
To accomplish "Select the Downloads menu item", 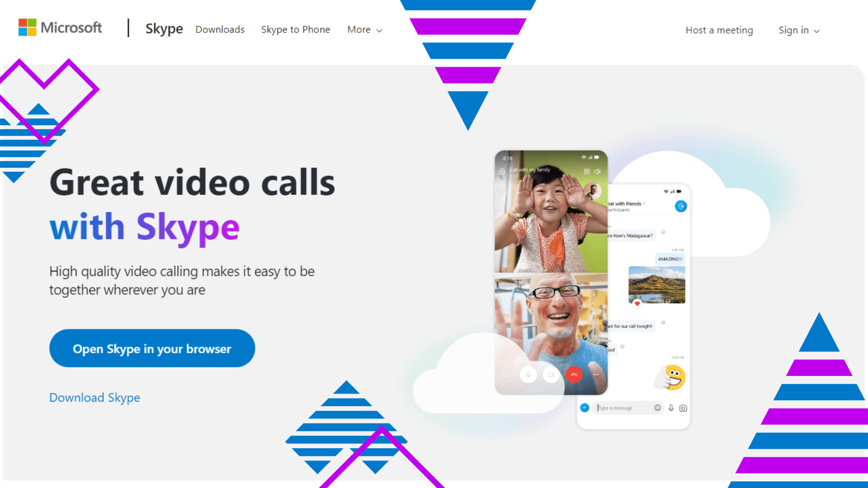I will [x=221, y=30].
